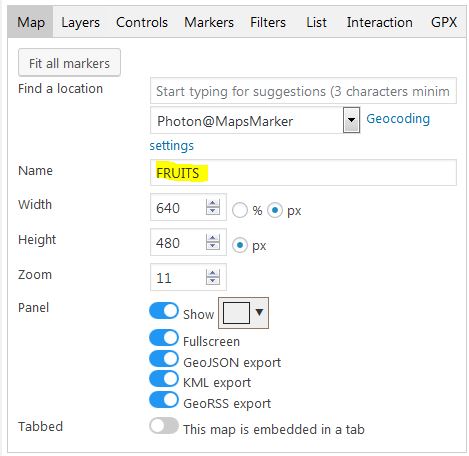Enable the embedded-in-a-tab Tabbed switch

point(164,426)
